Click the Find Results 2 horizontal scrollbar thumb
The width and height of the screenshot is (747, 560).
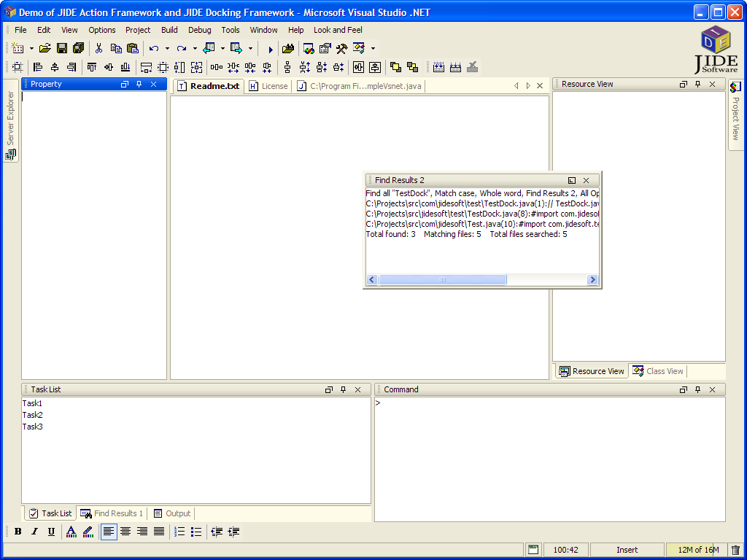point(443,279)
